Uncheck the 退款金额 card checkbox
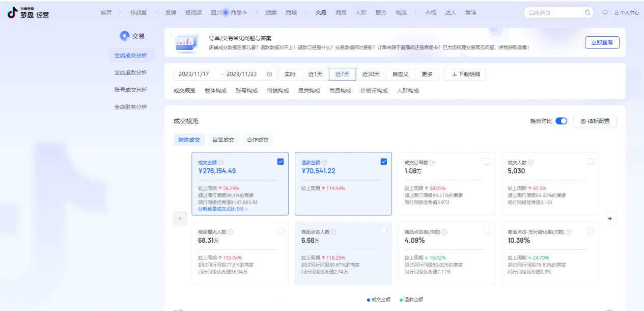This screenshot has height=311, width=644. tap(383, 161)
